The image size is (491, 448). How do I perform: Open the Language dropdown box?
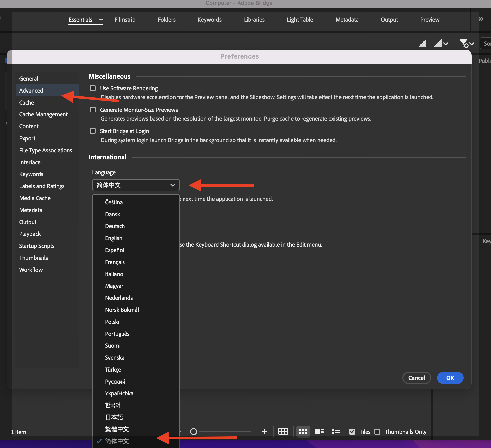point(136,185)
